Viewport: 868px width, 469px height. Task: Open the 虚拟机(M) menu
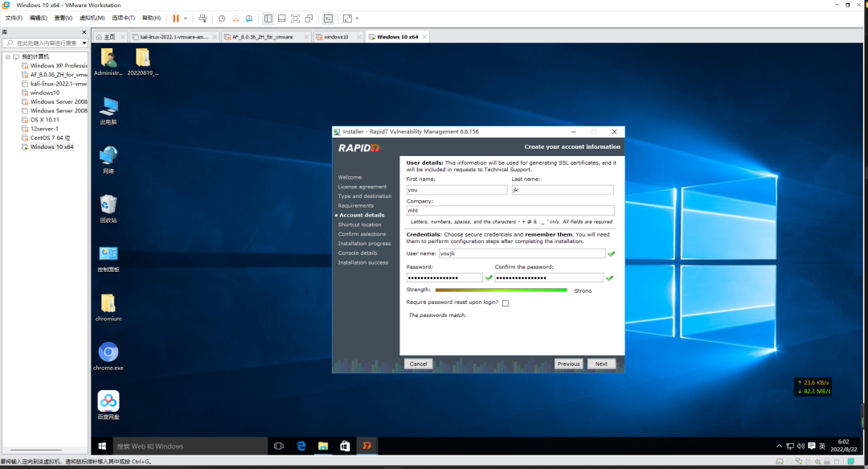[x=92, y=19]
